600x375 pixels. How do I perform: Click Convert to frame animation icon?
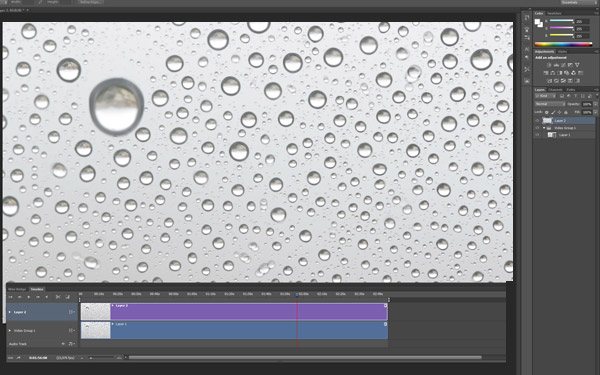point(10,358)
